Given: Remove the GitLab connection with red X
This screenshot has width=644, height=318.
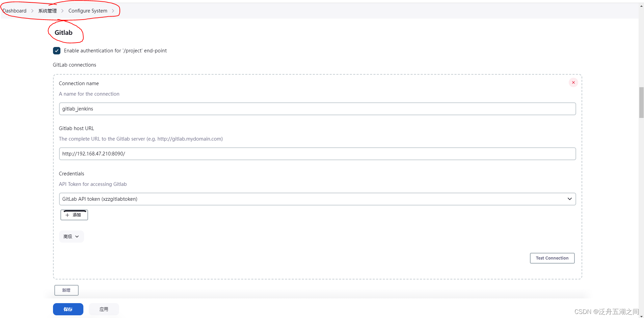Looking at the screenshot, I should pos(573,82).
